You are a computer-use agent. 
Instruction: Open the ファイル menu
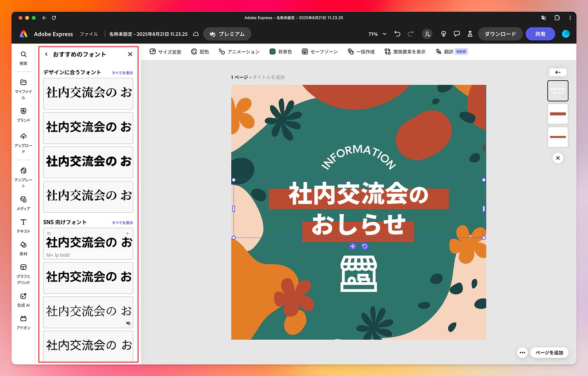89,34
